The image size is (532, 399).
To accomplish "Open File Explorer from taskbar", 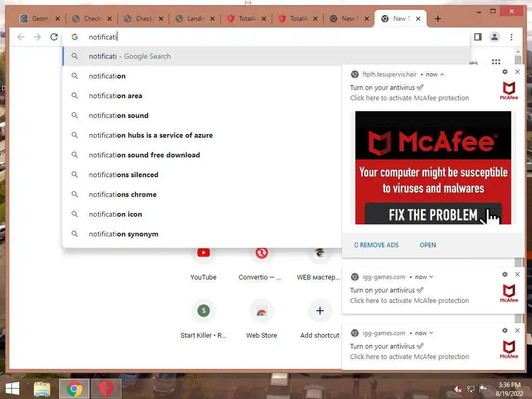I will pyautogui.click(x=42, y=389).
